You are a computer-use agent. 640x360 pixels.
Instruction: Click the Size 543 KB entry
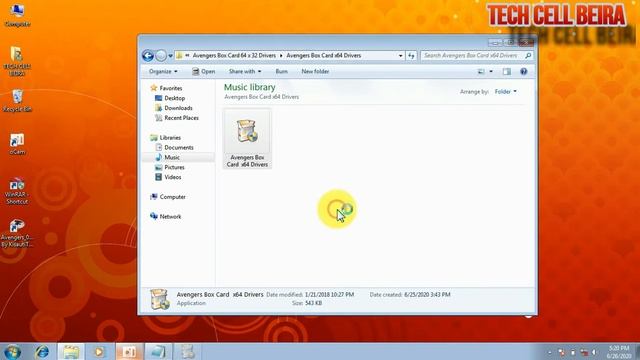pyautogui.click(x=307, y=303)
